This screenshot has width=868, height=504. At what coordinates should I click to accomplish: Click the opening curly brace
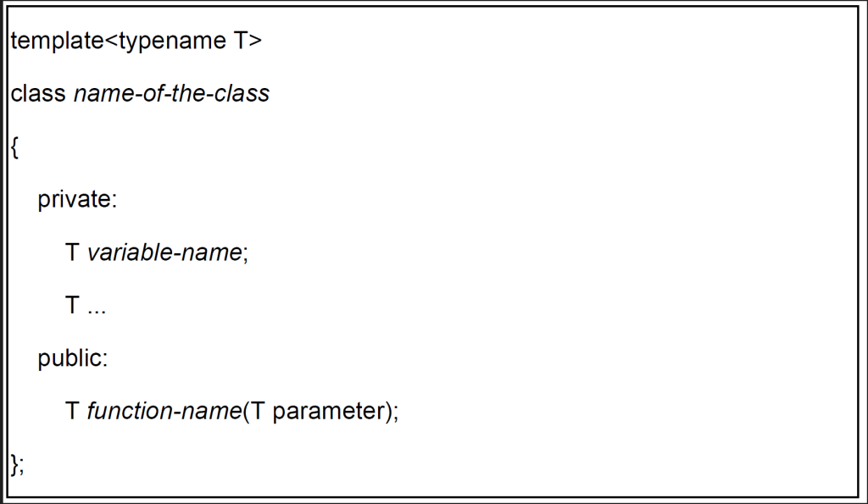[x=14, y=147]
